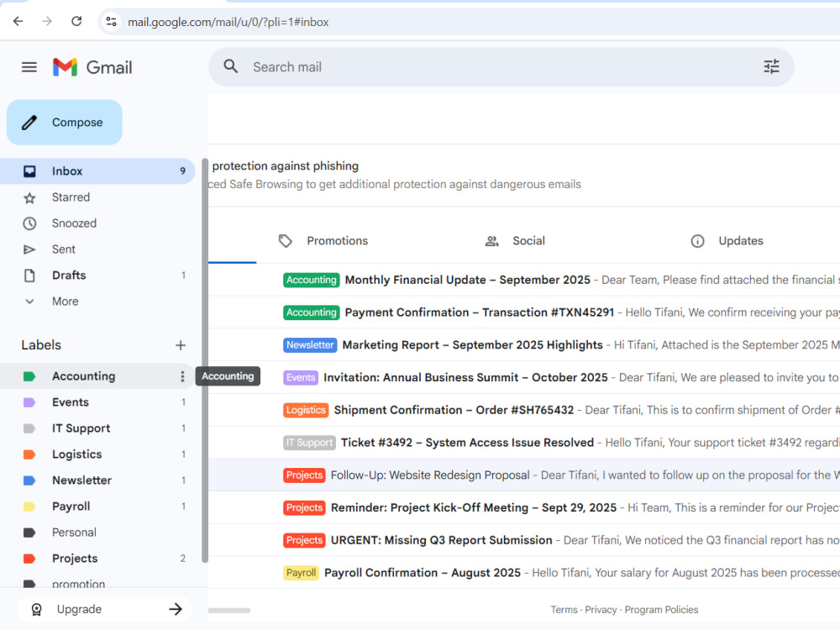
Task: Open URGENT Missing Q3 Report email
Action: [x=524, y=540]
